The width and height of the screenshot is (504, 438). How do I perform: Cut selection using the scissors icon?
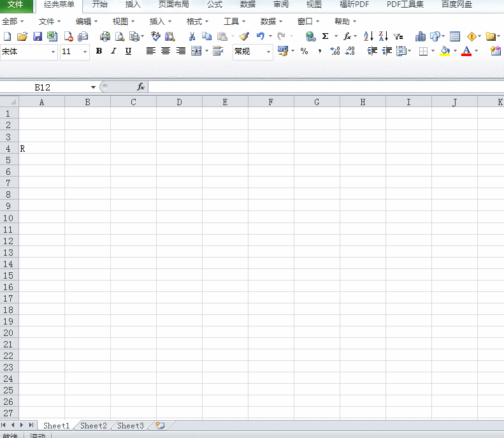[x=192, y=36]
